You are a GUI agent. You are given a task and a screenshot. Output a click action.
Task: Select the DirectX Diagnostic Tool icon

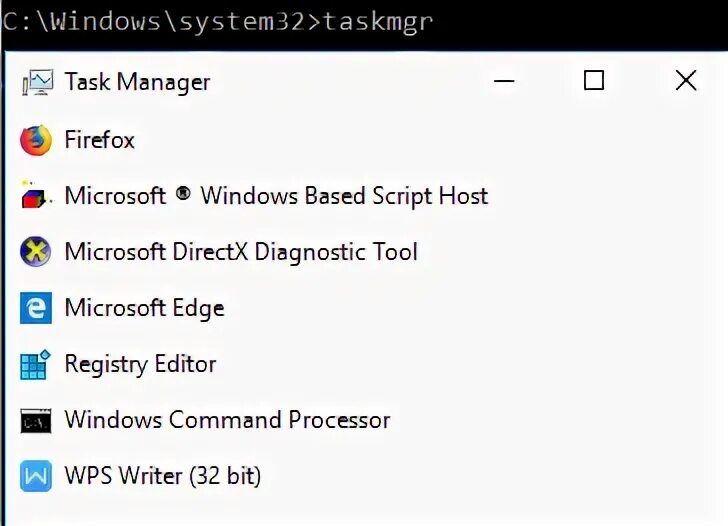tap(36, 252)
